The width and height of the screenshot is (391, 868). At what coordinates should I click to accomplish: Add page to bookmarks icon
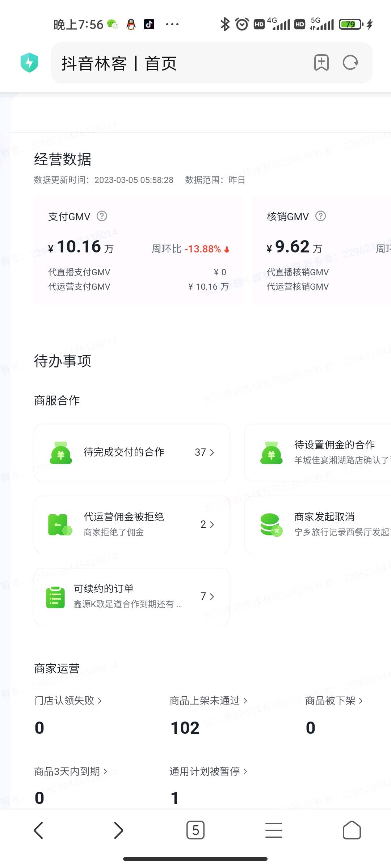tap(321, 63)
